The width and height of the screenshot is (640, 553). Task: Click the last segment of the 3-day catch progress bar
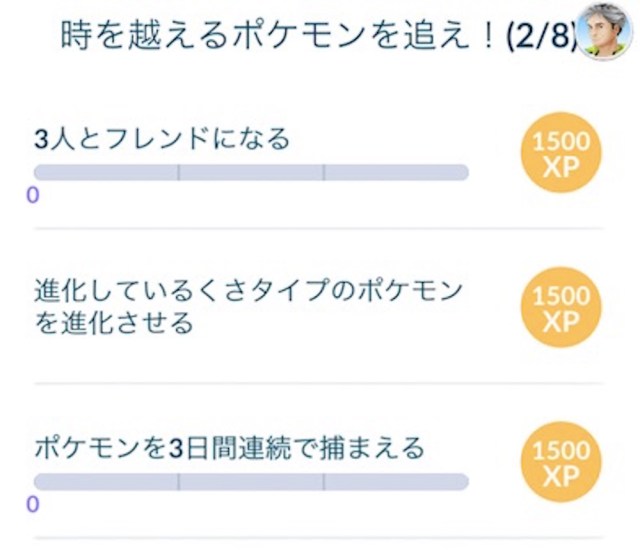pyautogui.click(x=396, y=481)
